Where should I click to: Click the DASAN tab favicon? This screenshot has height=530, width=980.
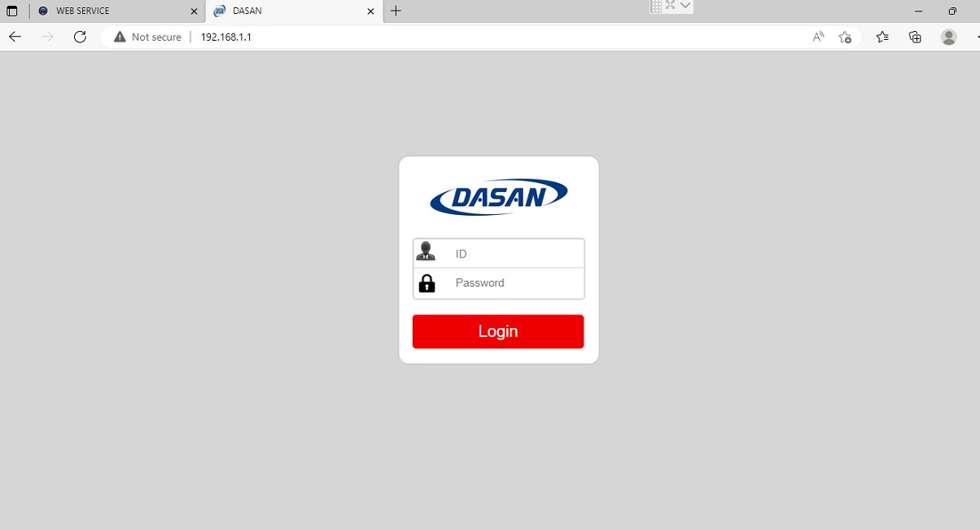tap(219, 11)
